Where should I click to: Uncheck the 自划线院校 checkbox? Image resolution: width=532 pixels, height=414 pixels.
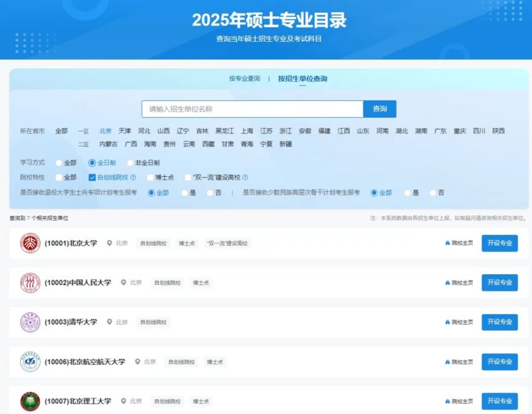click(x=92, y=177)
